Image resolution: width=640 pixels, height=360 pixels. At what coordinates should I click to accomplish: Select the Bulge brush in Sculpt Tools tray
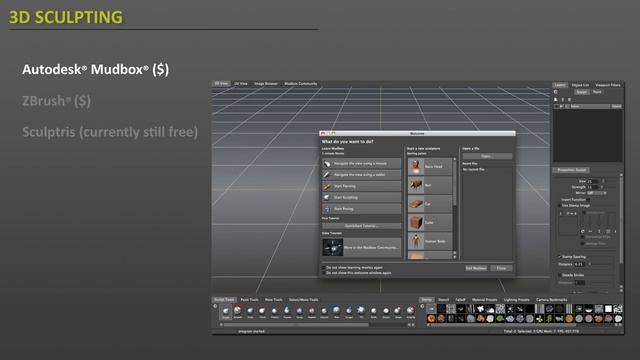coord(398,312)
